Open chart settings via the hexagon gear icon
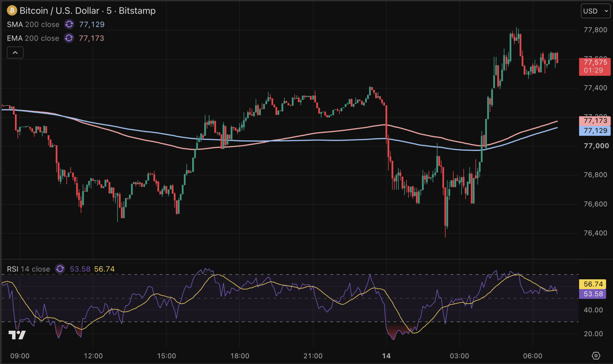 [596, 356]
